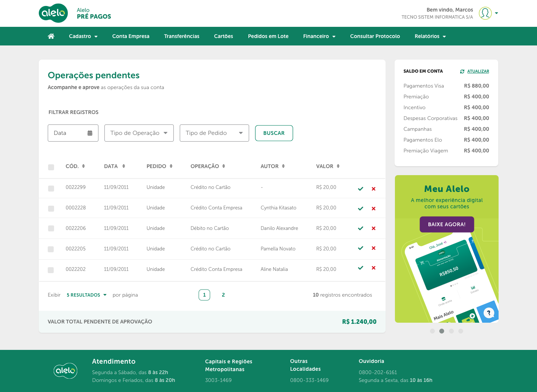Open Pedidos em Lote menu item
This screenshot has height=392, width=537.
(x=268, y=36)
